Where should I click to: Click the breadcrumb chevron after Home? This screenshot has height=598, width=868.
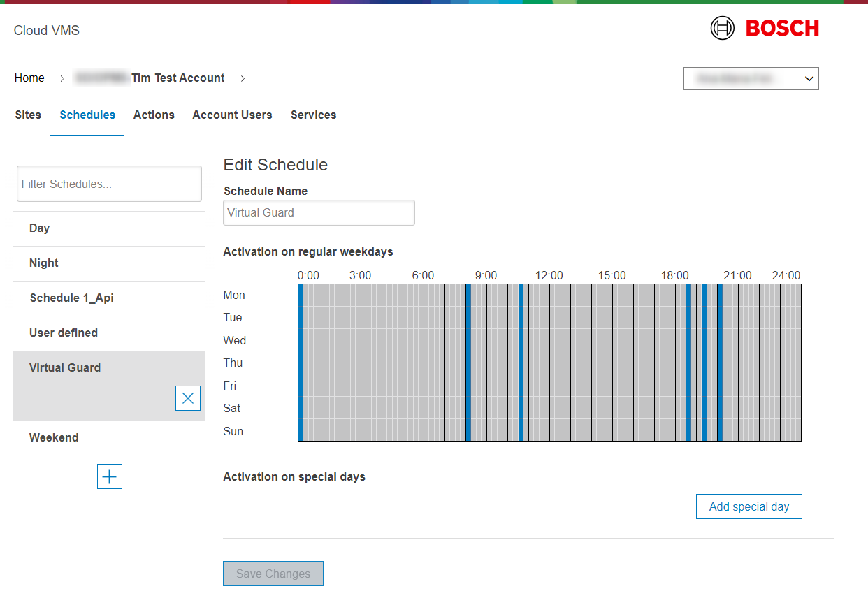pyautogui.click(x=62, y=78)
